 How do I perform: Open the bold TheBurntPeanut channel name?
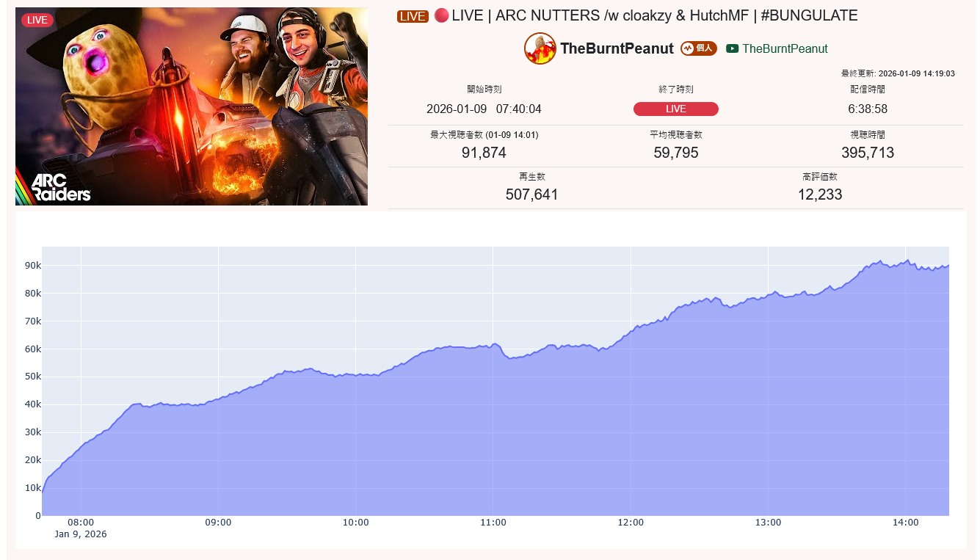[x=617, y=48]
